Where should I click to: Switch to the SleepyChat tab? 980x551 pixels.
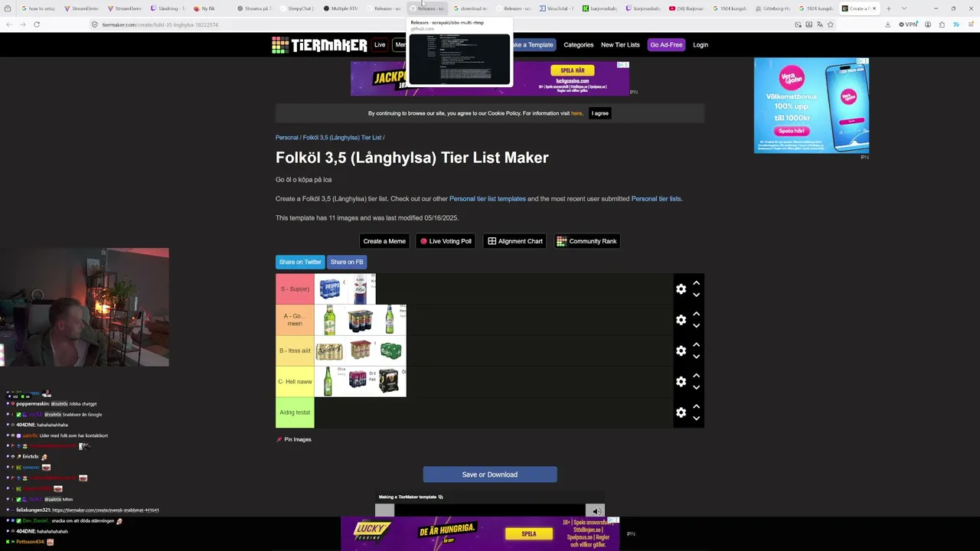coord(298,8)
